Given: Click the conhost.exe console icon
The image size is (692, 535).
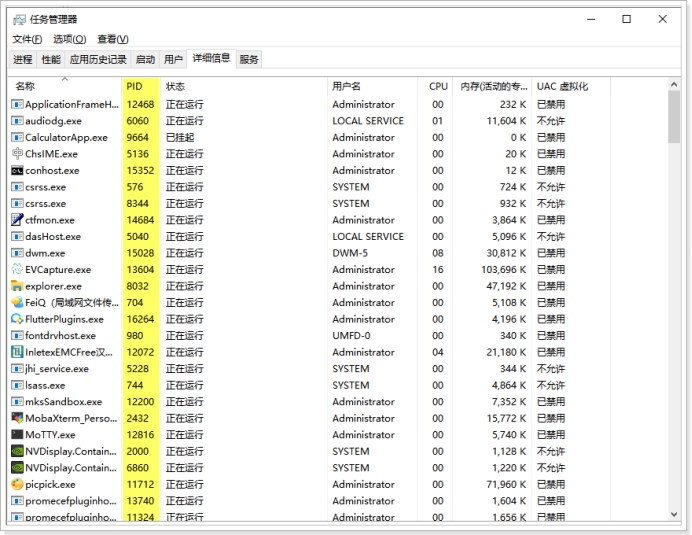Looking at the screenshot, I should (17, 170).
